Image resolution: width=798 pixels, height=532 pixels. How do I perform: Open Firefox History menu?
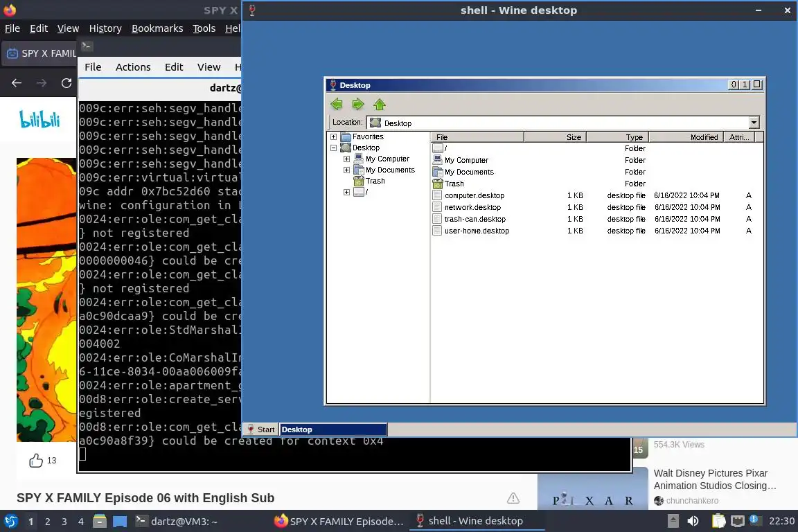click(105, 28)
